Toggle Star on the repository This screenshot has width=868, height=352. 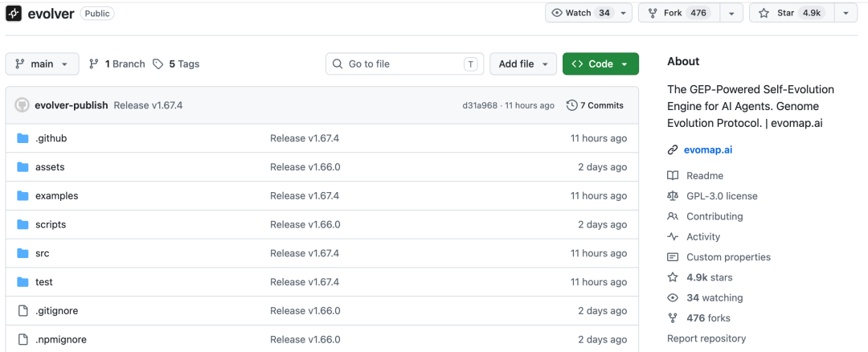pos(791,13)
